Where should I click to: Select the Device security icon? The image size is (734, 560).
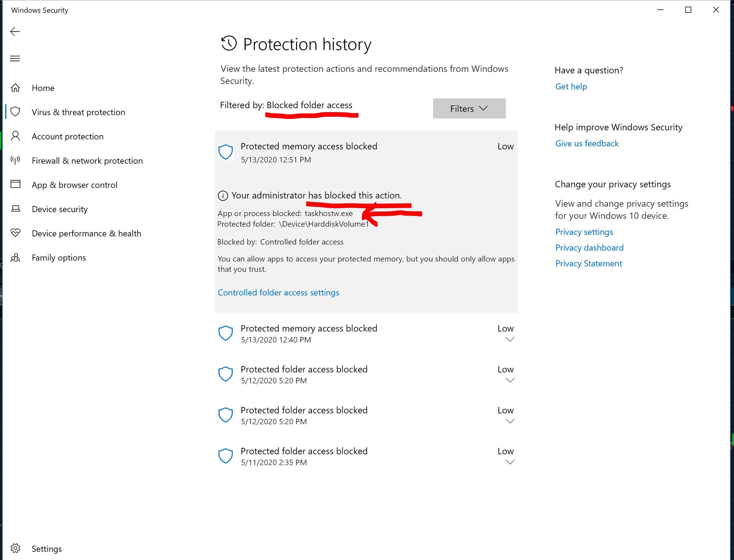(15, 208)
